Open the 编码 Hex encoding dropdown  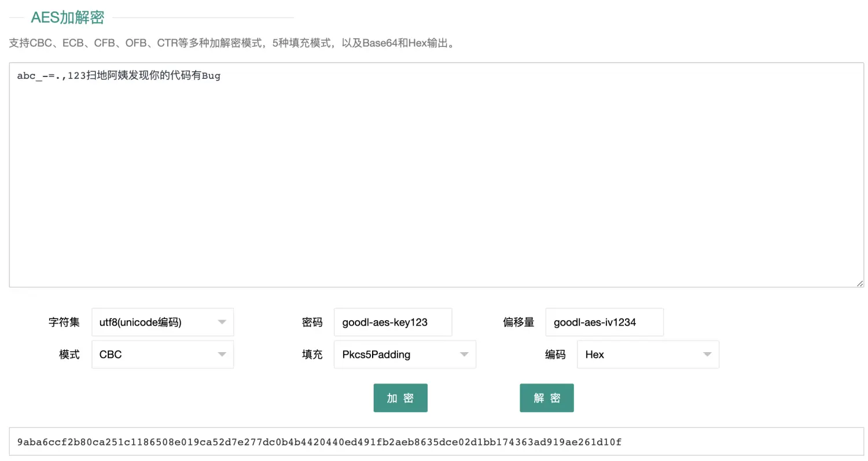click(x=648, y=354)
